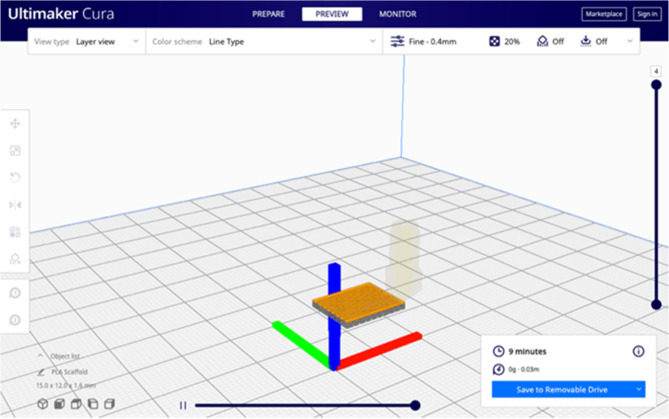Image resolution: width=669 pixels, height=419 pixels.
Task: Click Save to Removable Drive
Action: [562, 389]
